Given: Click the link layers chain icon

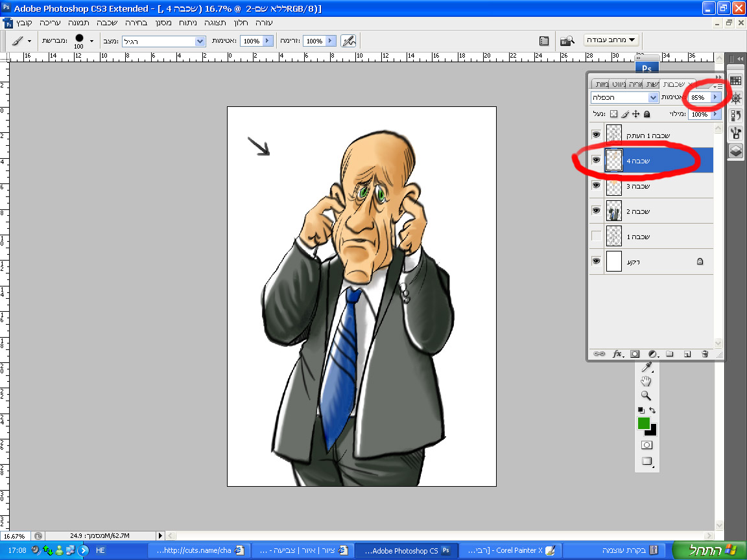Looking at the screenshot, I should coord(599,354).
